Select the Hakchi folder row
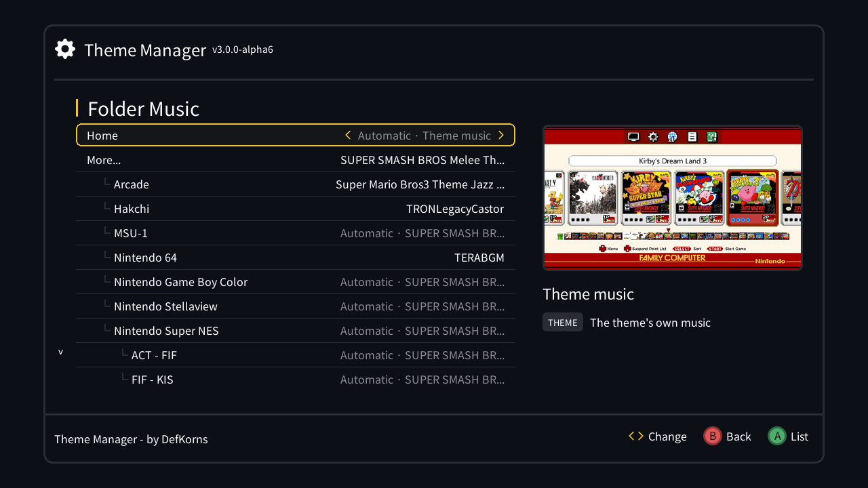 point(296,209)
